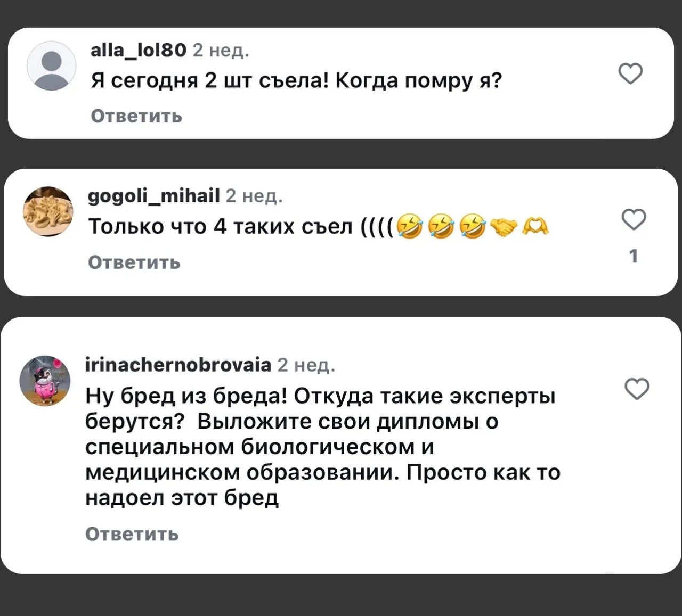Open the gogoli_mihail username link
This screenshot has width=682, height=616.
coord(153,196)
